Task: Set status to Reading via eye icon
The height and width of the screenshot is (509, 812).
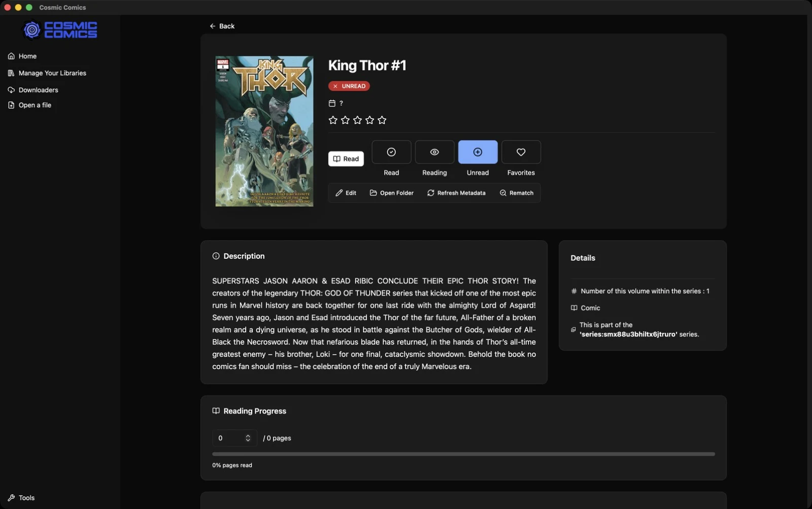Action: click(x=434, y=152)
